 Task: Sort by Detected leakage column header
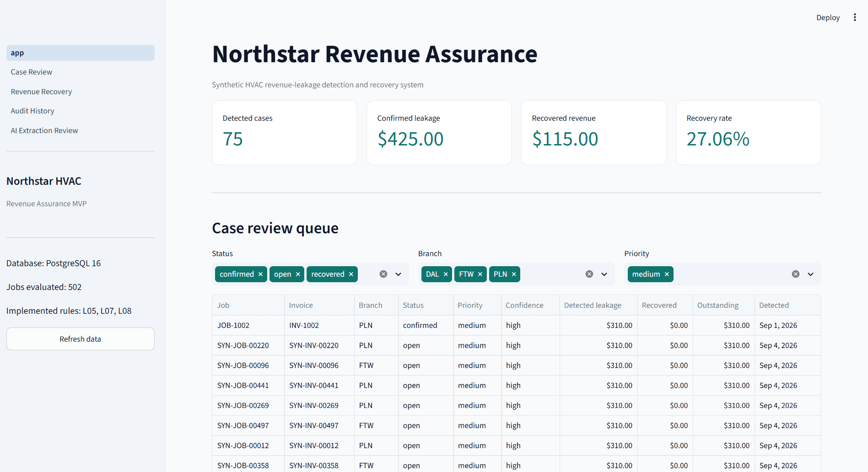pyautogui.click(x=598, y=305)
